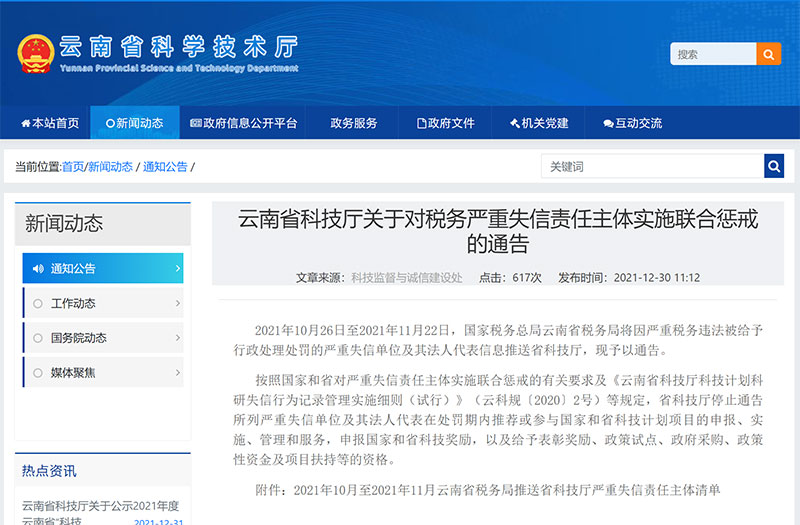Select the 工作动态 circle marker
Screen dimensions: 800x525
(38, 304)
